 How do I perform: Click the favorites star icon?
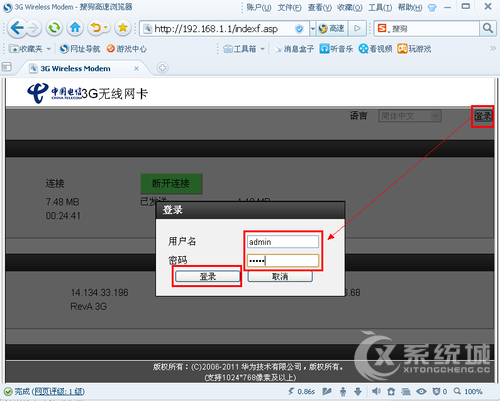[123, 28]
